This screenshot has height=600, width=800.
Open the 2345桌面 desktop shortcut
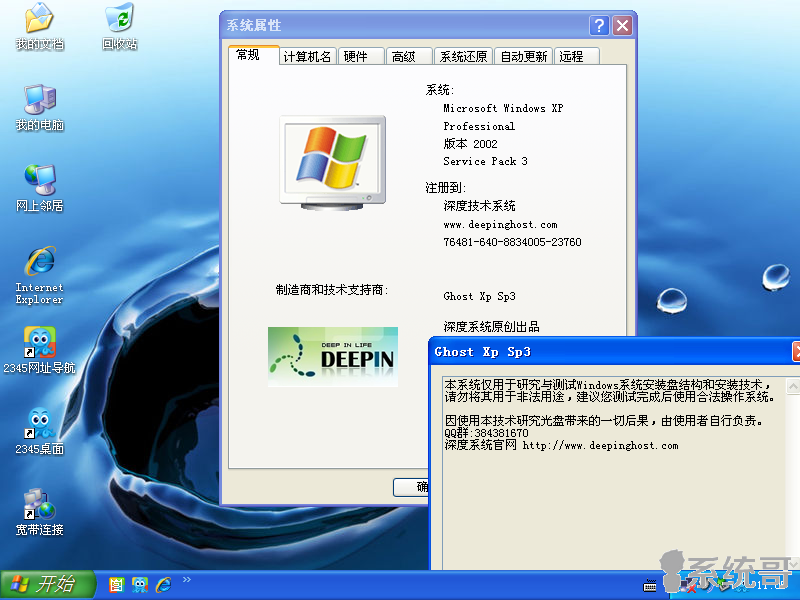39,431
